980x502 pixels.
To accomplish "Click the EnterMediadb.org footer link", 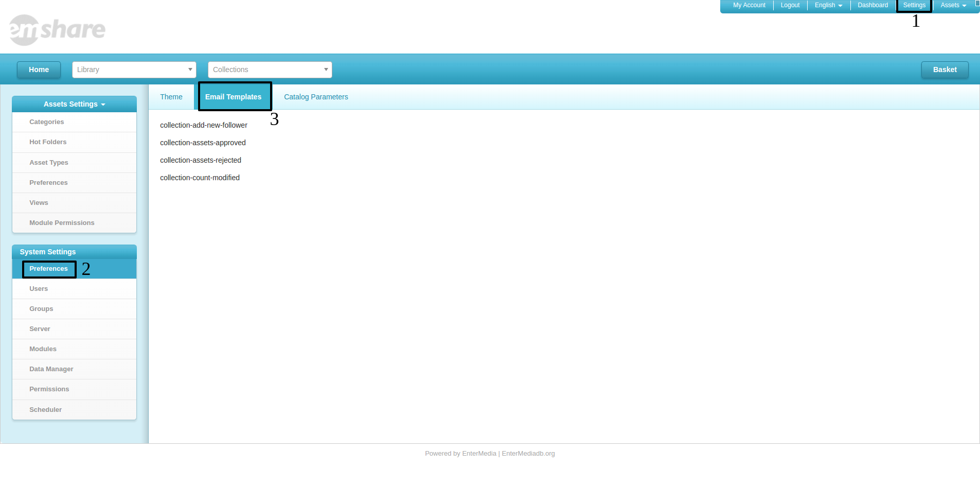I will coord(528,454).
